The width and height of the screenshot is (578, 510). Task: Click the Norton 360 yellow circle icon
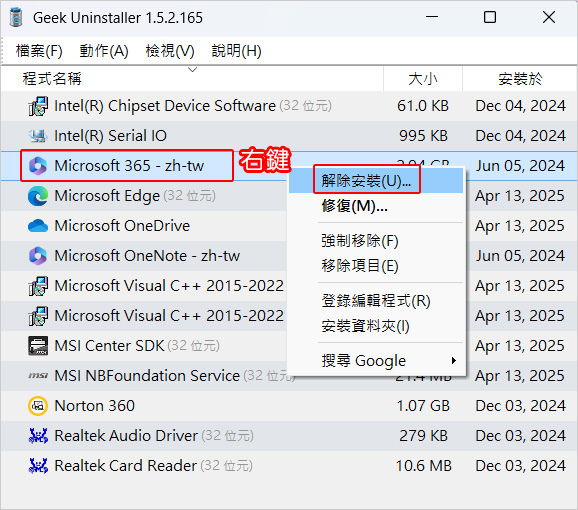38,406
